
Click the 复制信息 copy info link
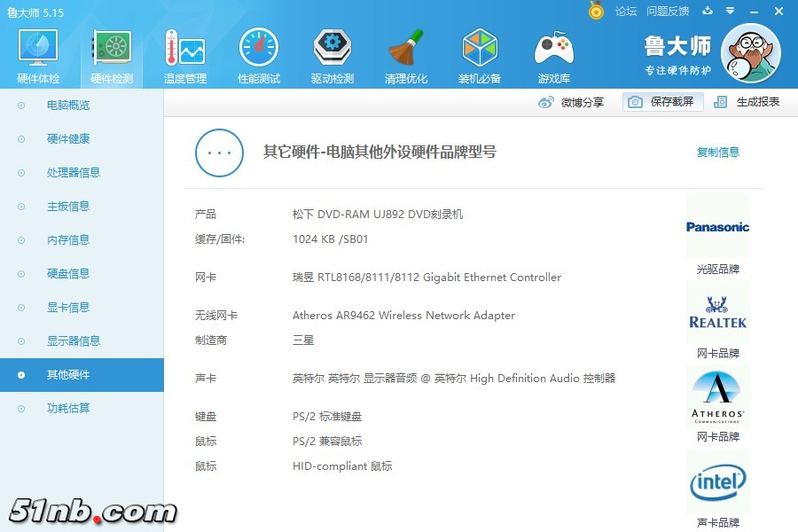point(717,152)
